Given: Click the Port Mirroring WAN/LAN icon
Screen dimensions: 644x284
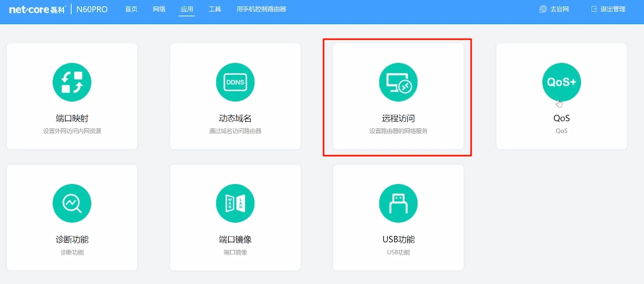Looking at the screenshot, I should coord(235,204).
